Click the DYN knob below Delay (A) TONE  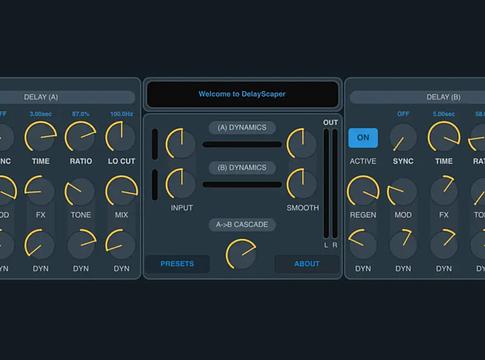click(82, 244)
